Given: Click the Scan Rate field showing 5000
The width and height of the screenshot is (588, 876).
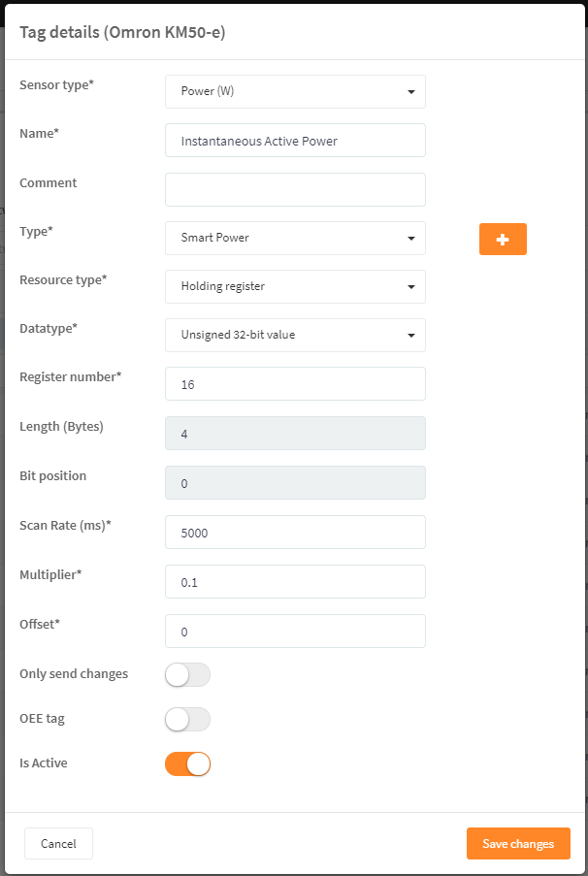Looking at the screenshot, I should click(x=295, y=532).
